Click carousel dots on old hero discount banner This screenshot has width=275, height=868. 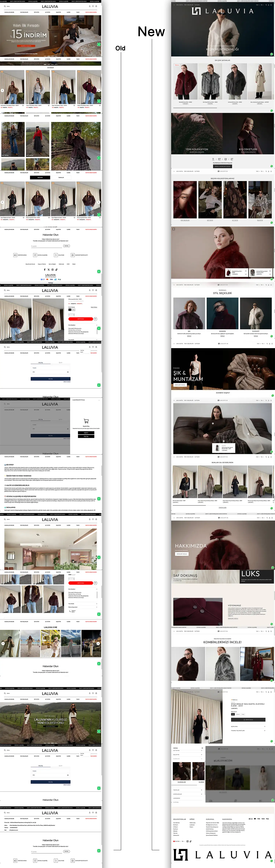51,56
